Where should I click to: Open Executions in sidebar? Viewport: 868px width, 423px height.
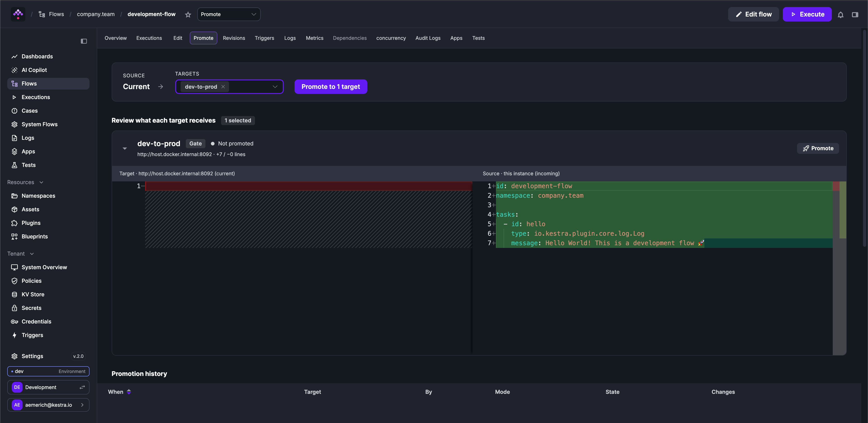click(x=48, y=97)
